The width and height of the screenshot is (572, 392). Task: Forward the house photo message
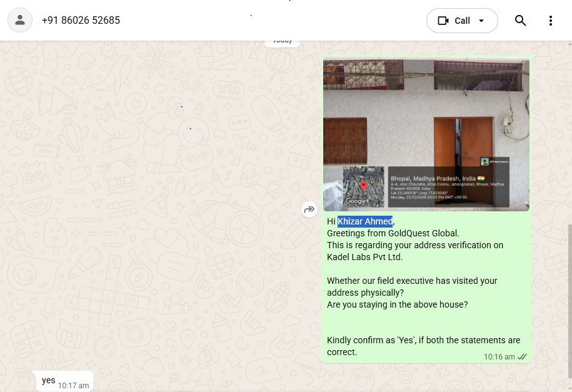309,209
